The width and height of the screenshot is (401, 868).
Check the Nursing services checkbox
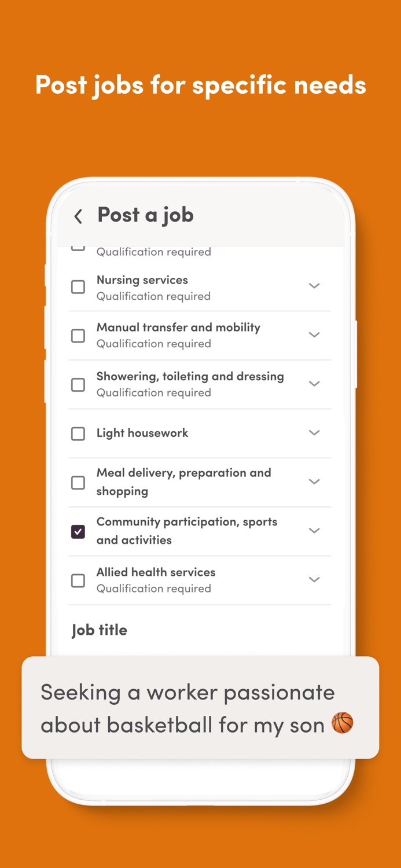pos(78,286)
